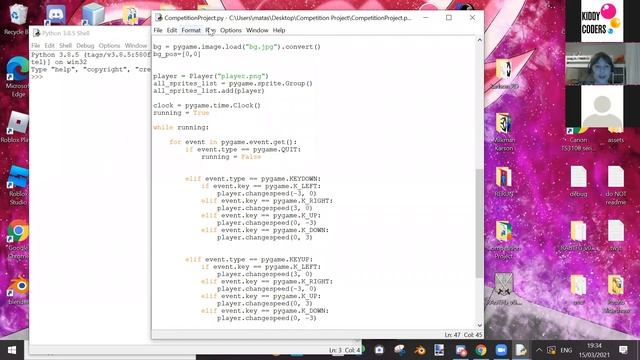The width and height of the screenshot is (640, 360).
Task: Open the Edit menu in CompetitionProject.py editor
Action: tap(172, 30)
